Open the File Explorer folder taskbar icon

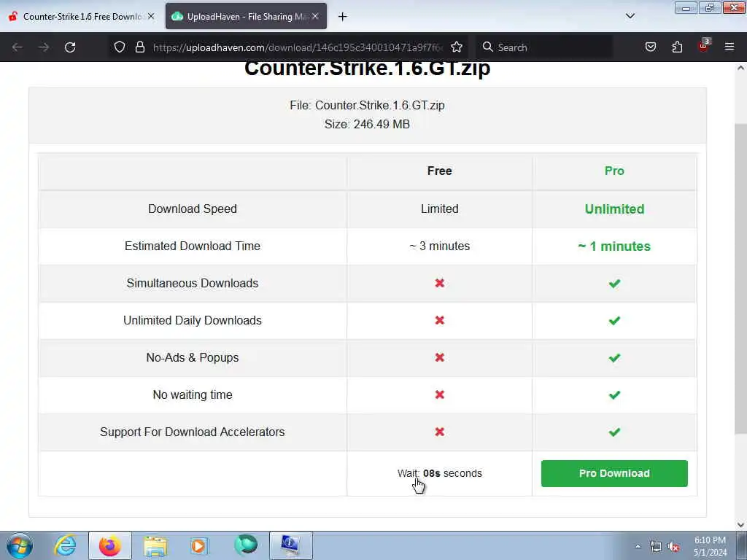[x=155, y=545]
